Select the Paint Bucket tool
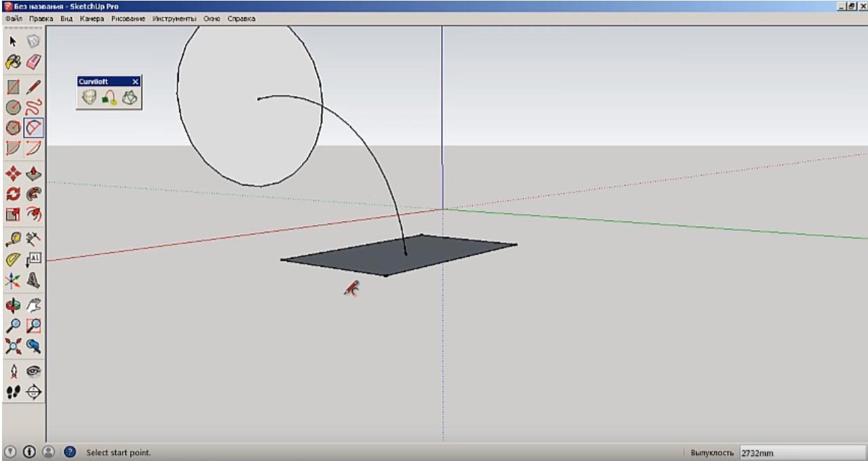 click(x=13, y=62)
